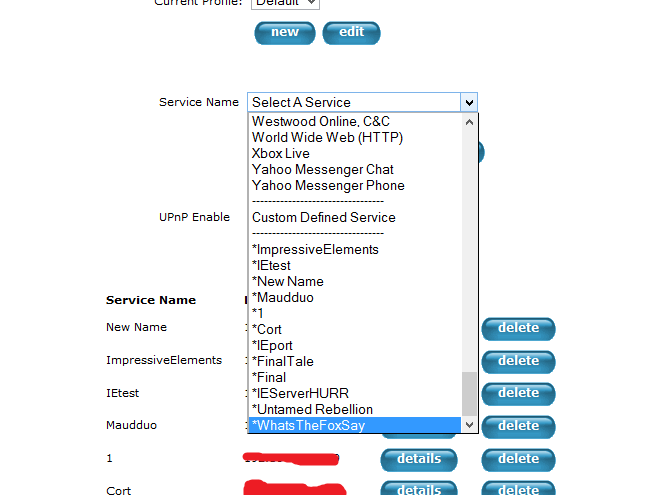Delete the service named 1

pos(518,459)
